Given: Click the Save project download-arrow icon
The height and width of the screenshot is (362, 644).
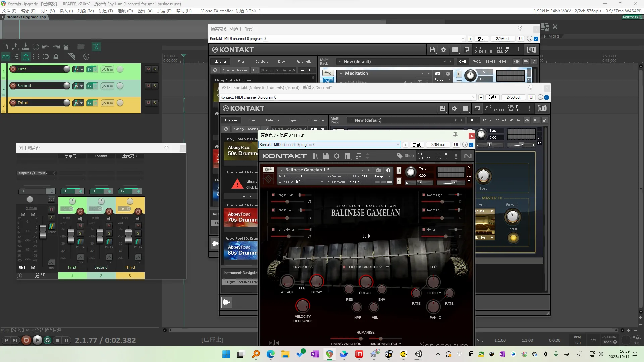Looking at the screenshot, I should (26, 47).
